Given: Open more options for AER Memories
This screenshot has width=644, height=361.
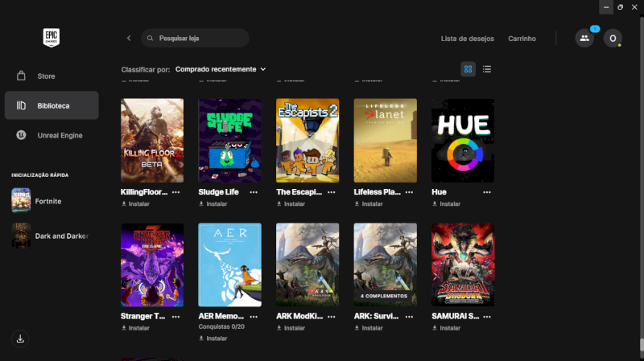Looking at the screenshot, I should [x=254, y=317].
